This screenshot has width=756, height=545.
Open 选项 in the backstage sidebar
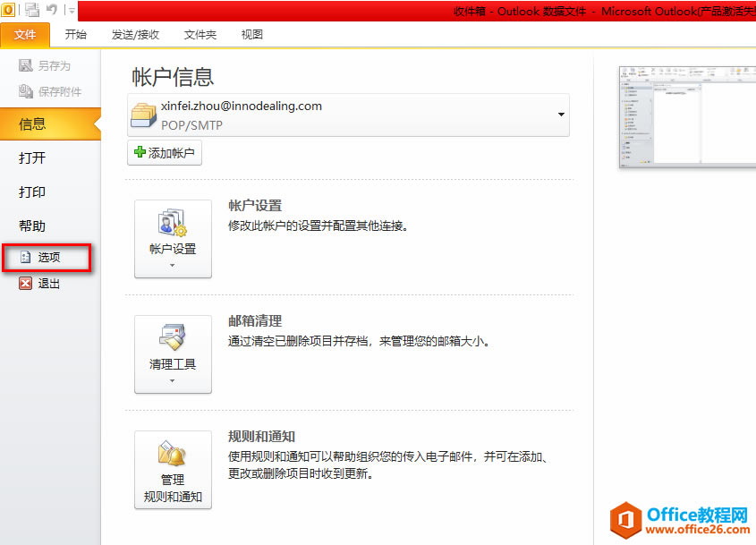[x=47, y=258]
